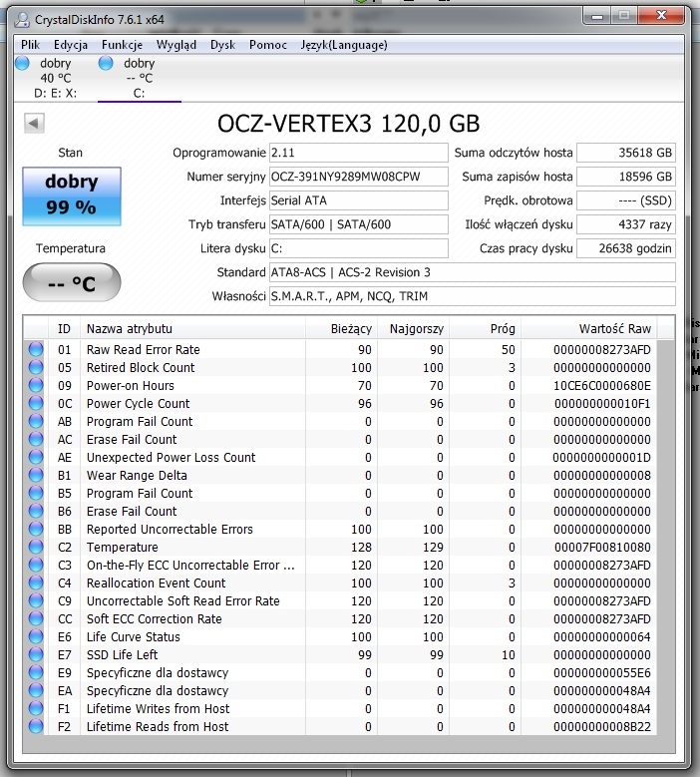This screenshot has width=700, height=777.
Task: Click the power-on count 4337 razy
Action: (x=626, y=224)
